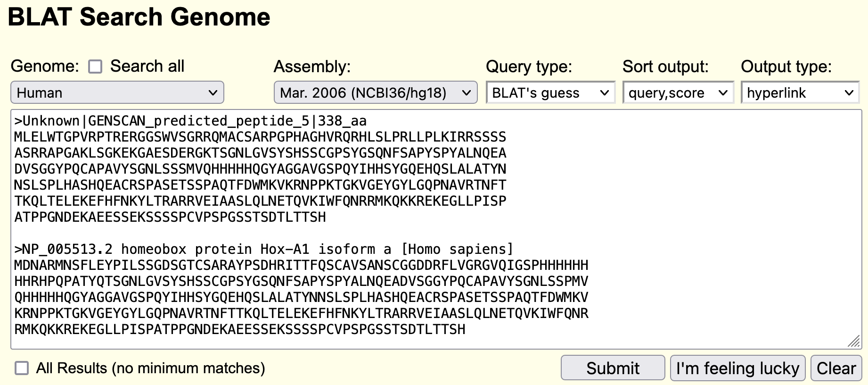Submit the BLAT search
Screen dimensions: 868x385
[613, 368]
